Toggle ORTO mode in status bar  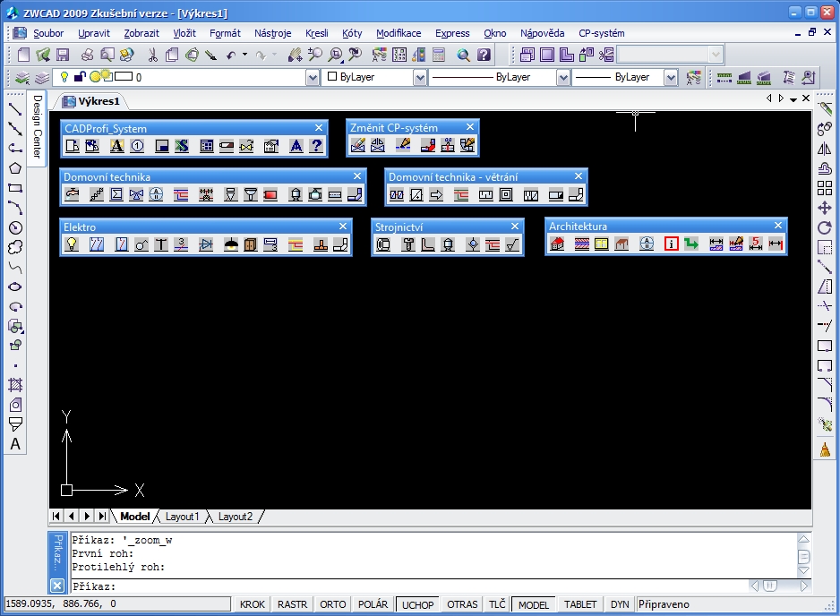pyautogui.click(x=332, y=604)
